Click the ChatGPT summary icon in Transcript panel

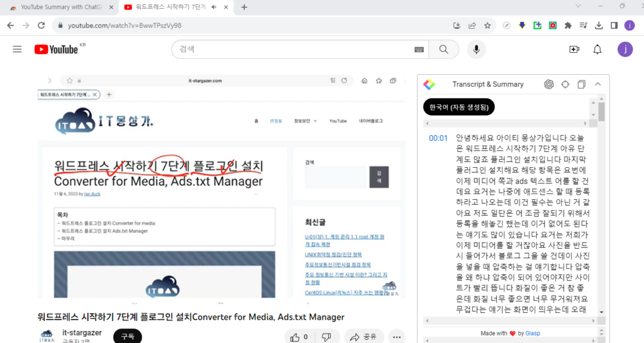pyautogui.click(x=548, y=84)
